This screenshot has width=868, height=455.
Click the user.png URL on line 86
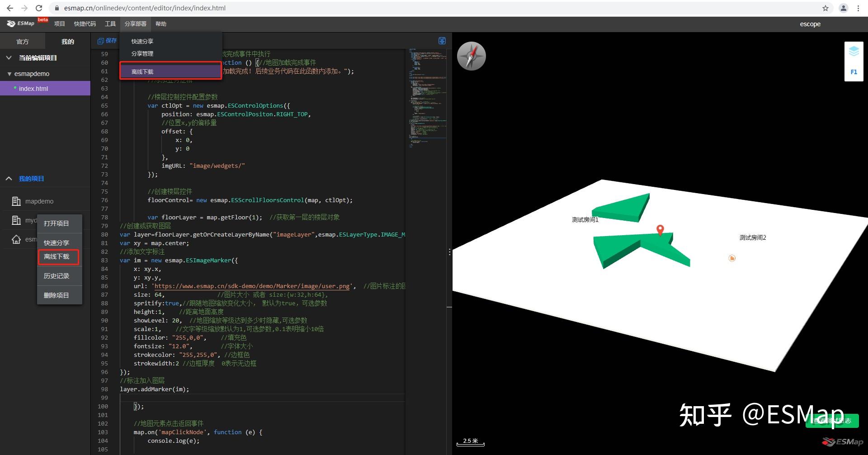[x=252, y=286]
